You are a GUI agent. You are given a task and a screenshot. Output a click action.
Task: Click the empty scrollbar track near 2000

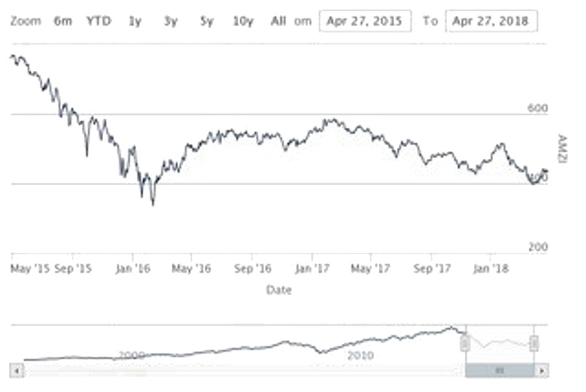tap(130, 370)
